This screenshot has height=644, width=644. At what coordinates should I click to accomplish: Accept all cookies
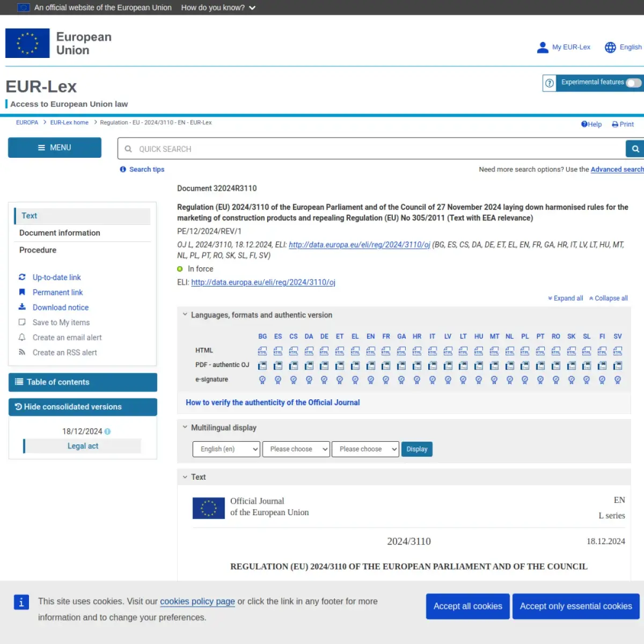coord(468,606)
